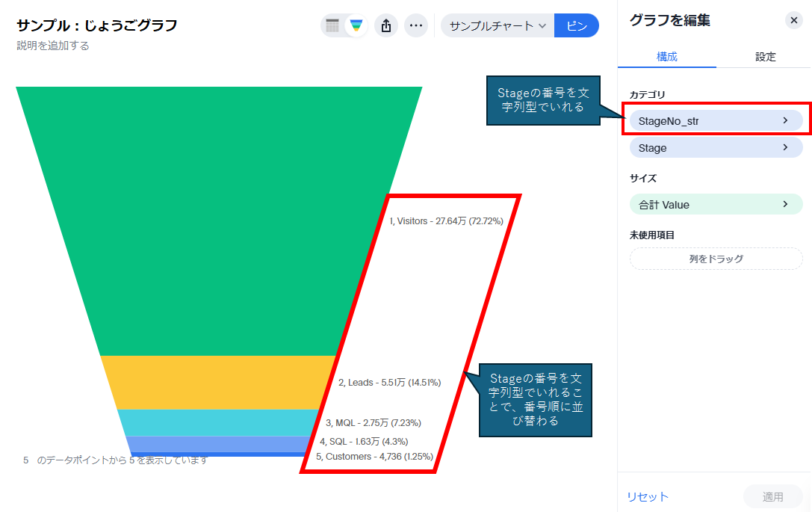Select the funnel chart view icon
Viewport: 812px width, 512px height.
point(356,25)
